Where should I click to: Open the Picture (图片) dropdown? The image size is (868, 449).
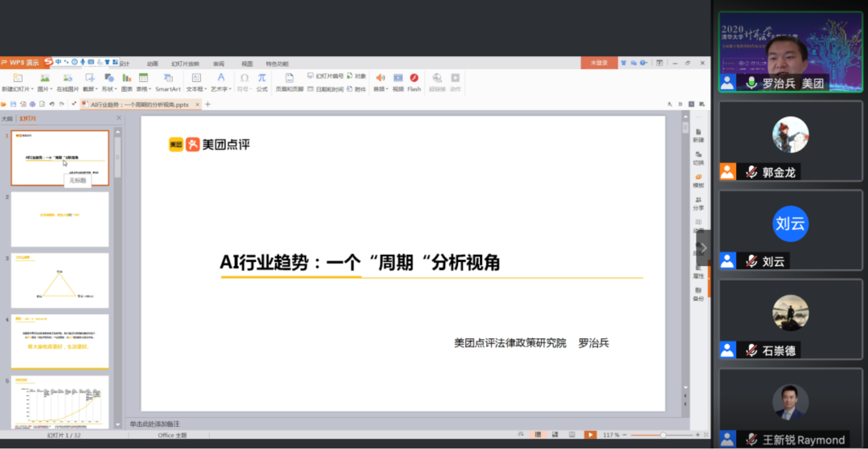point(45,82)
